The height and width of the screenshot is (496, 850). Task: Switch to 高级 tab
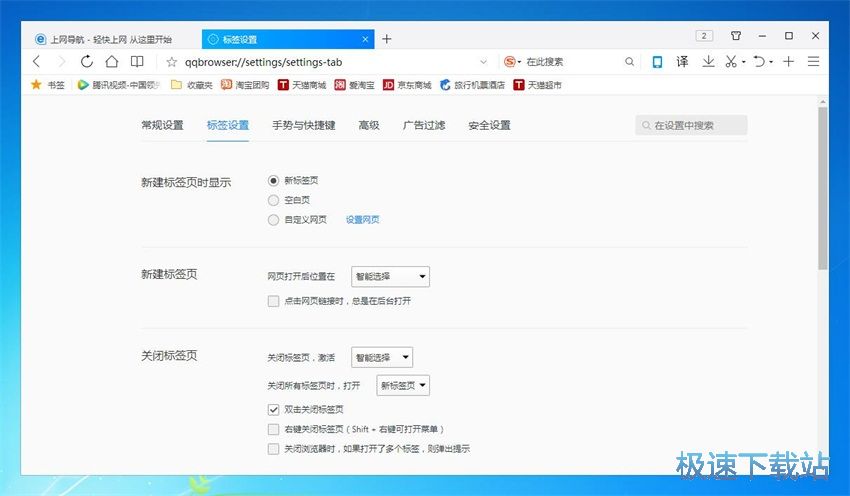click(x=369, y=125)
